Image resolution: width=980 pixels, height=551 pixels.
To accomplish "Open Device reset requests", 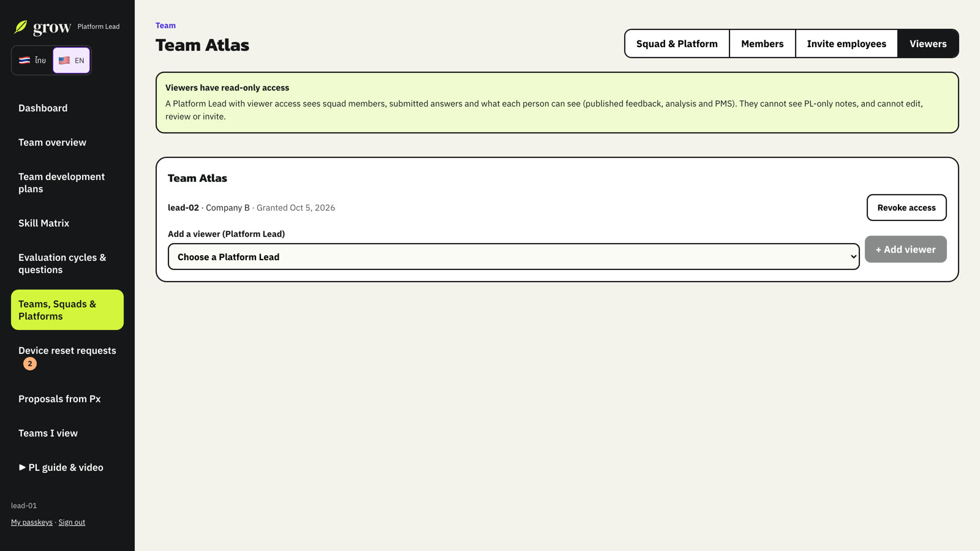I will [67, 357].
